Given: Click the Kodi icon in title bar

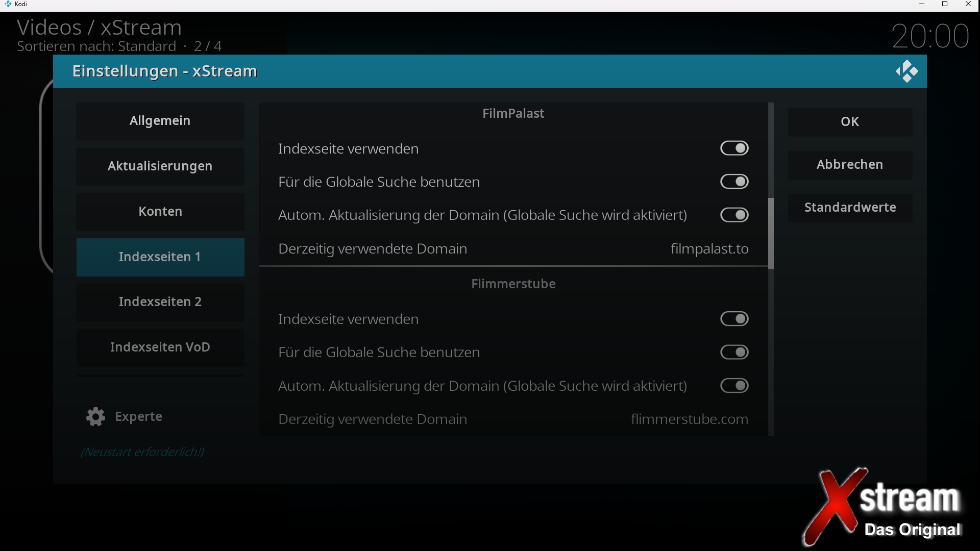Looking at the screenshot, I should pyautogui.click(x=8, y=4).
